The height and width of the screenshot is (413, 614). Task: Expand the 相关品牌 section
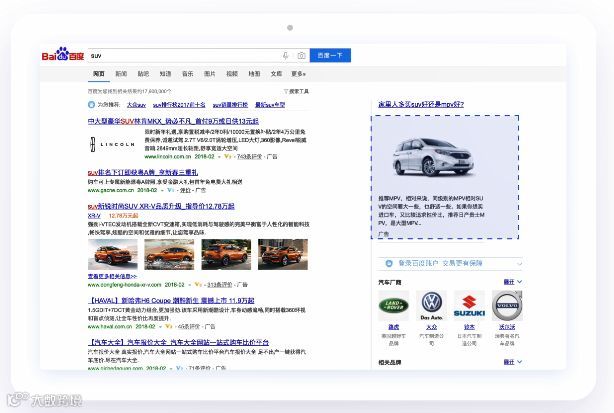(513, 362)
